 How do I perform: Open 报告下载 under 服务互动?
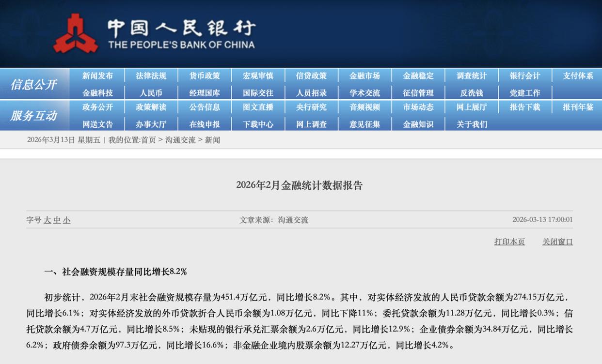click(x=525, y=107)
